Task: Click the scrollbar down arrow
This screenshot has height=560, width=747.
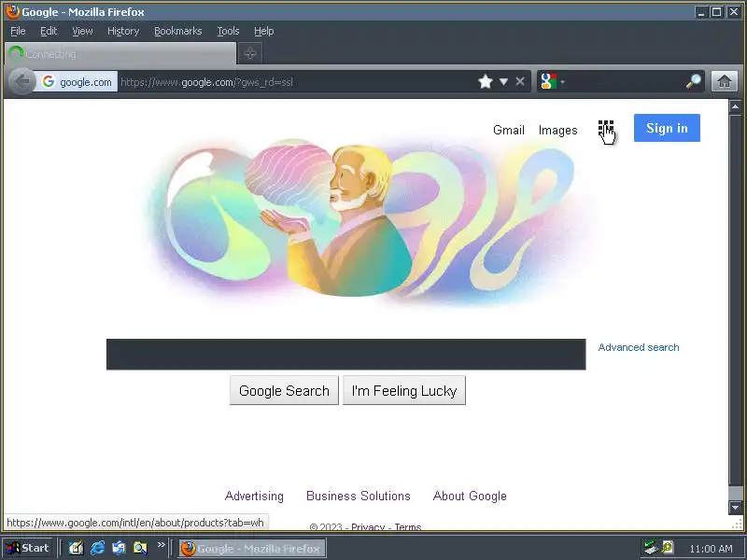Action: tap(735, 508)
